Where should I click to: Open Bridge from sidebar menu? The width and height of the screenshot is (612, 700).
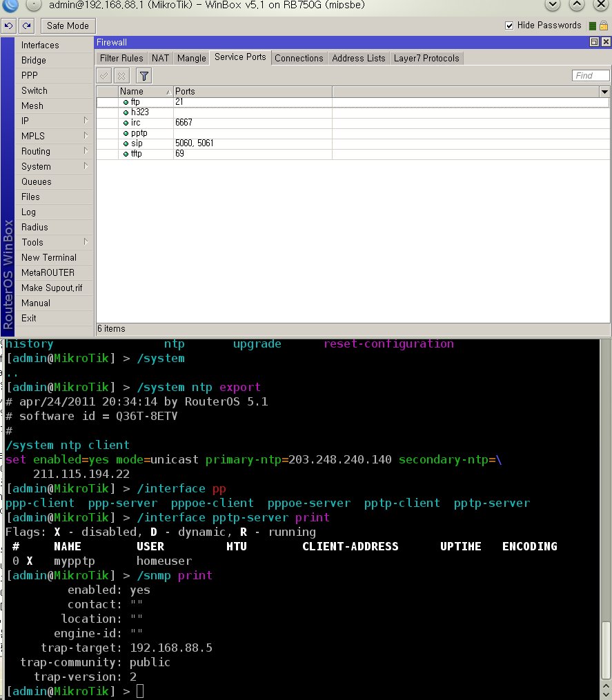54,60
